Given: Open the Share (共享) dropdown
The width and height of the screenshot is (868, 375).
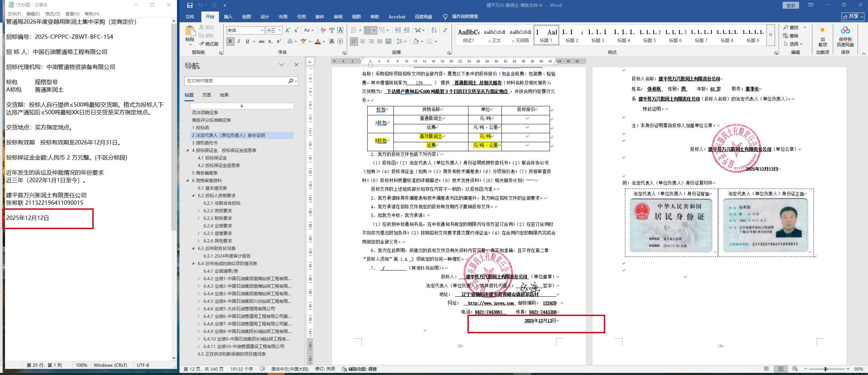Looking at the screenshot, I should click(853, 17).
